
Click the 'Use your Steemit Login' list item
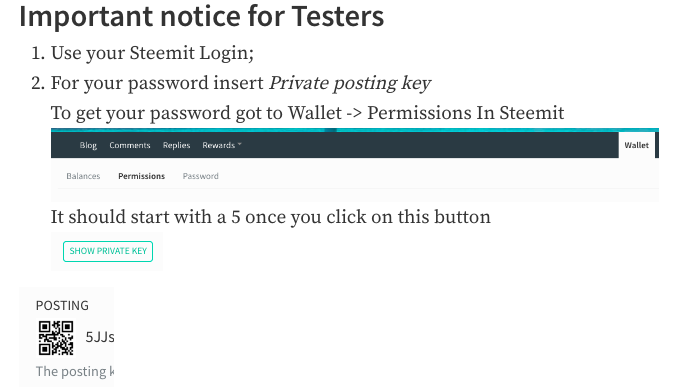(x=152, y=53)
